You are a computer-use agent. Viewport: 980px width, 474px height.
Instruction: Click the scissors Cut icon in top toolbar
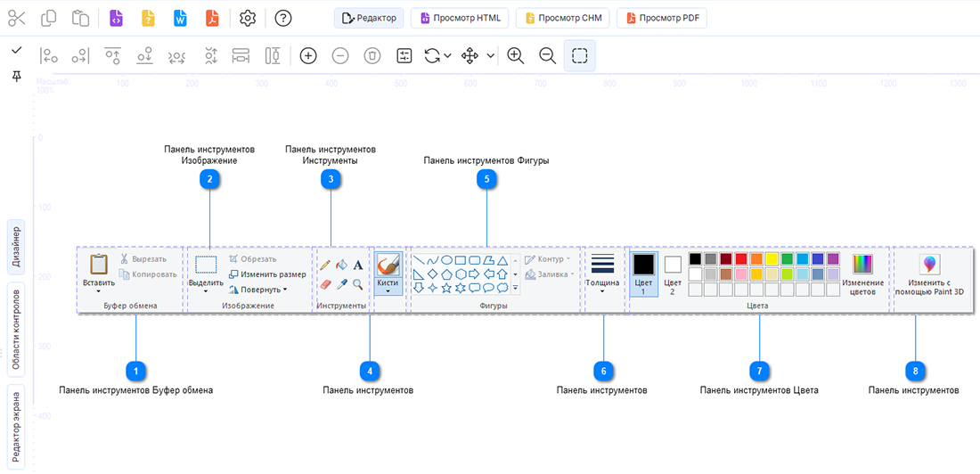coord(17,18)
